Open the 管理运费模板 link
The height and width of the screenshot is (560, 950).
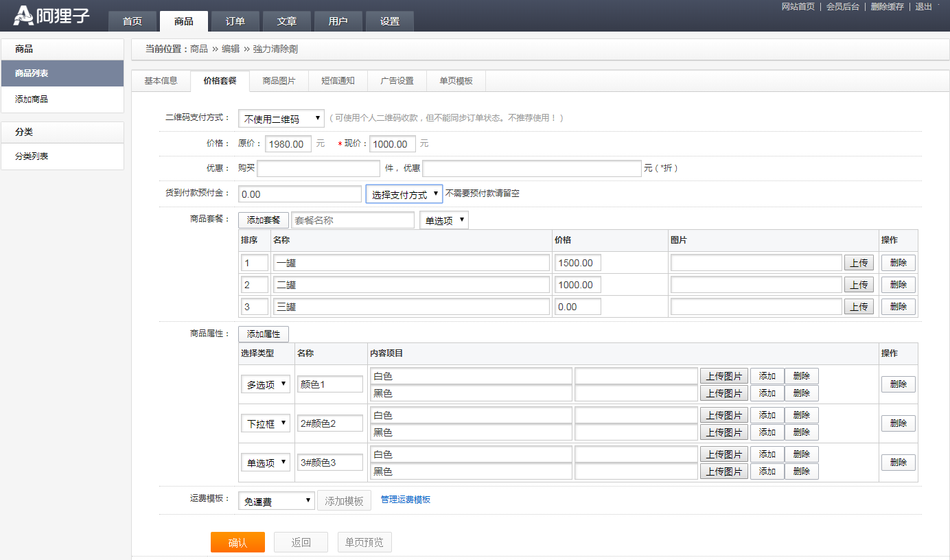coord(406,500)
